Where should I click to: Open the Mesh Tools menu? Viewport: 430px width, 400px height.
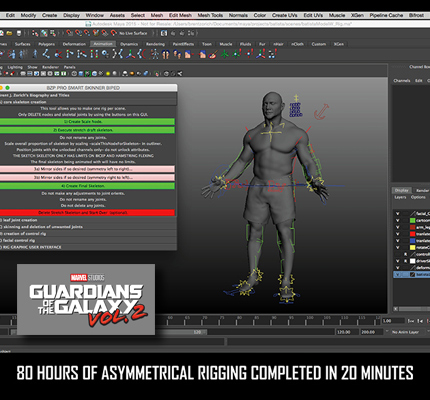click(x=210, y=15)
